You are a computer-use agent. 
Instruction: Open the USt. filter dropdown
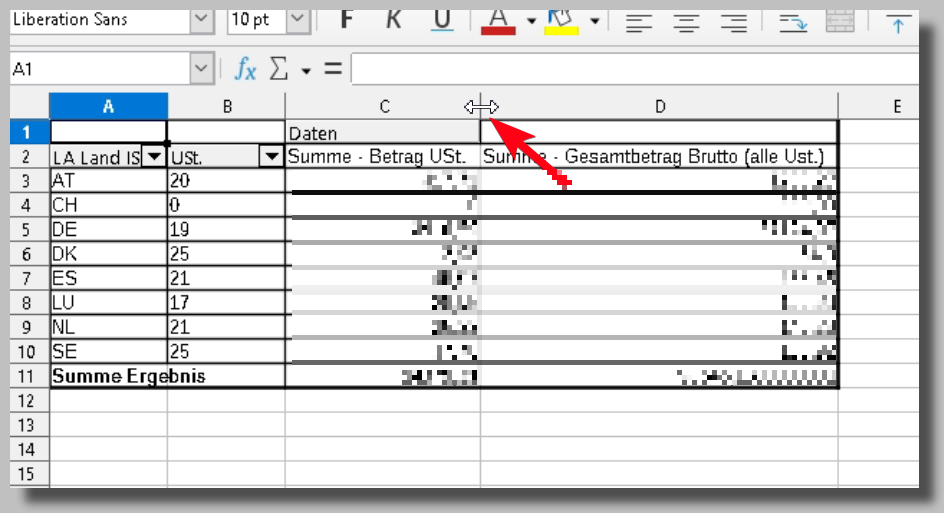tap(271, 157)
